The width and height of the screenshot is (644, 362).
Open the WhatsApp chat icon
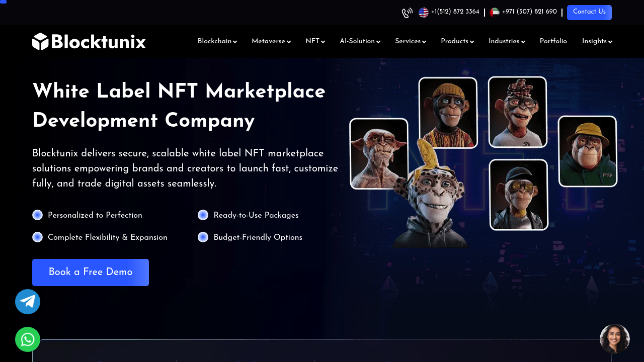pos(28,339)
